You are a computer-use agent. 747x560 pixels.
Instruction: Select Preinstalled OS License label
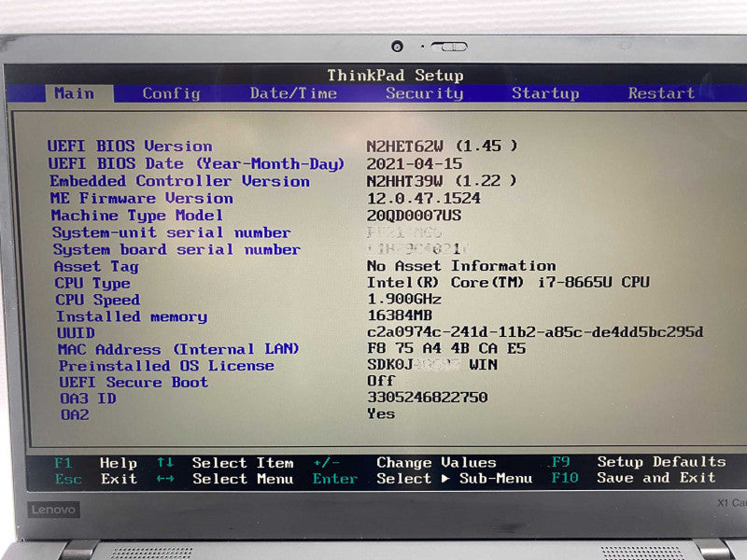[166, 366]
